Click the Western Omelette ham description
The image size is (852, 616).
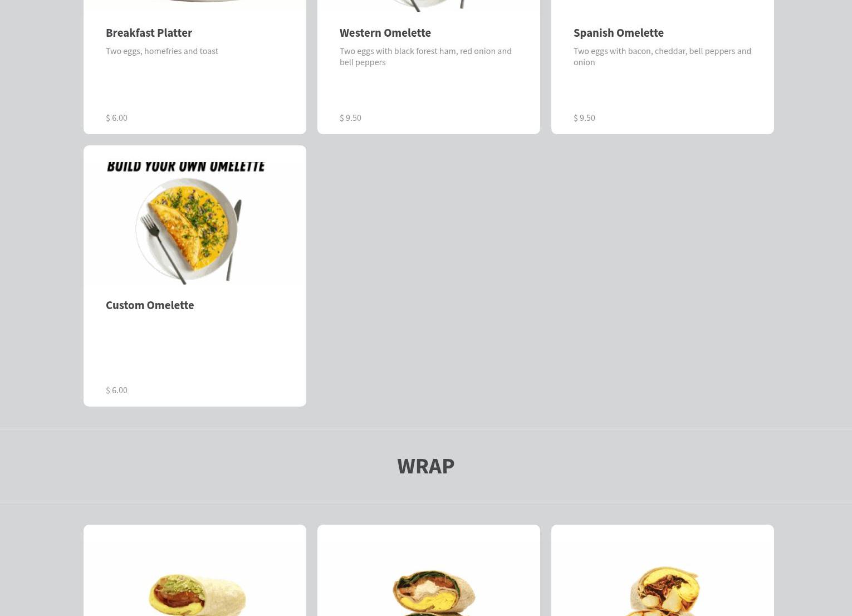coord(425,56)
